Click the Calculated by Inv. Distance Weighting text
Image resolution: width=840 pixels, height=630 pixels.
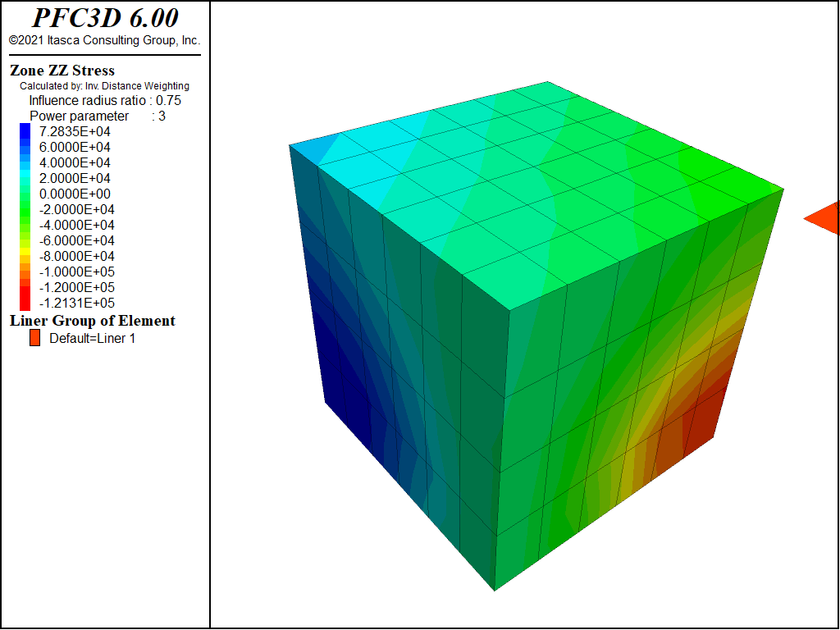(x=104, y=85)
